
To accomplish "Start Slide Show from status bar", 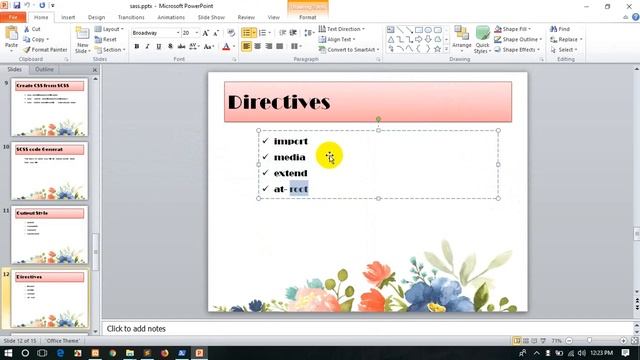I will 543,340.
